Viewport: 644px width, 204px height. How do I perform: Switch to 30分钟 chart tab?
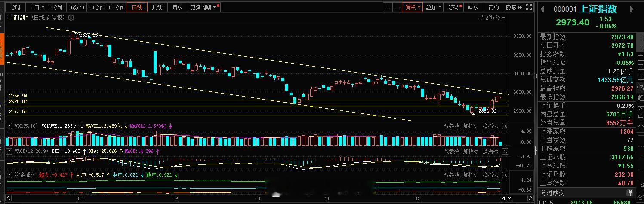pos(97,7)
